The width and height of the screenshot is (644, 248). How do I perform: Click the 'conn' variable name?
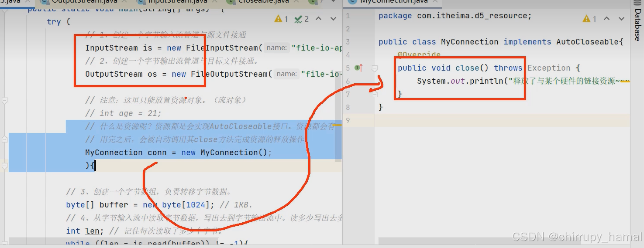(157, 153)
